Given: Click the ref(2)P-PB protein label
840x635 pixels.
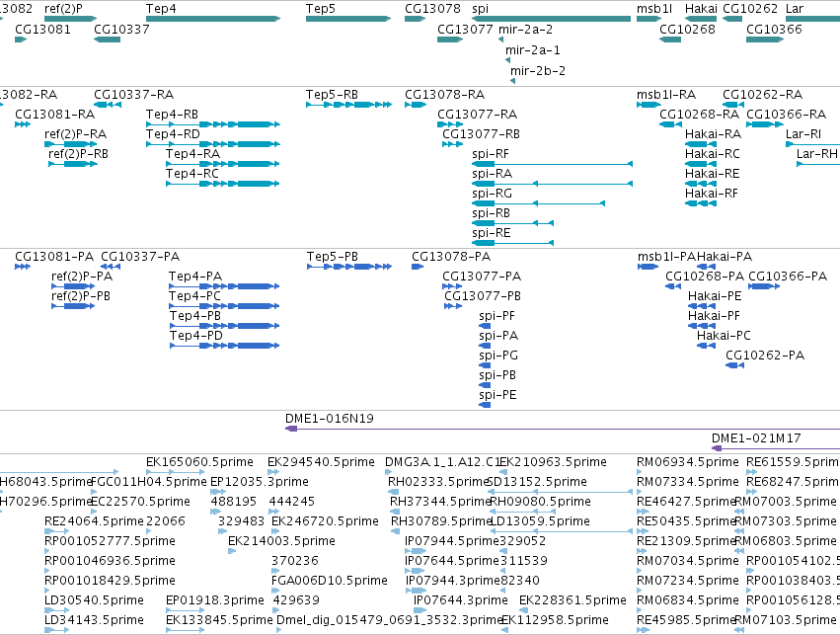Looking at the screenshot, I should pyautogui.click(x=80, y=296).
